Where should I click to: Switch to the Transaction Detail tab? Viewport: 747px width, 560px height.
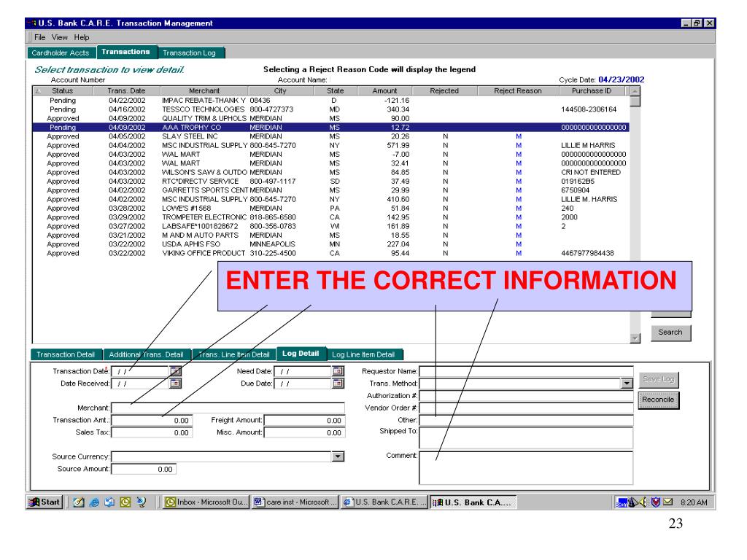(x=66, y=355)
